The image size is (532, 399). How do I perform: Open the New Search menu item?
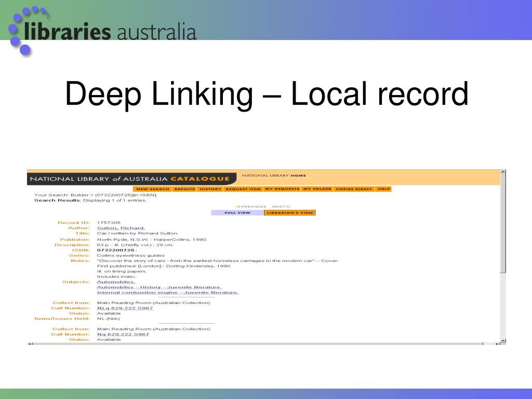click(153, 189)
